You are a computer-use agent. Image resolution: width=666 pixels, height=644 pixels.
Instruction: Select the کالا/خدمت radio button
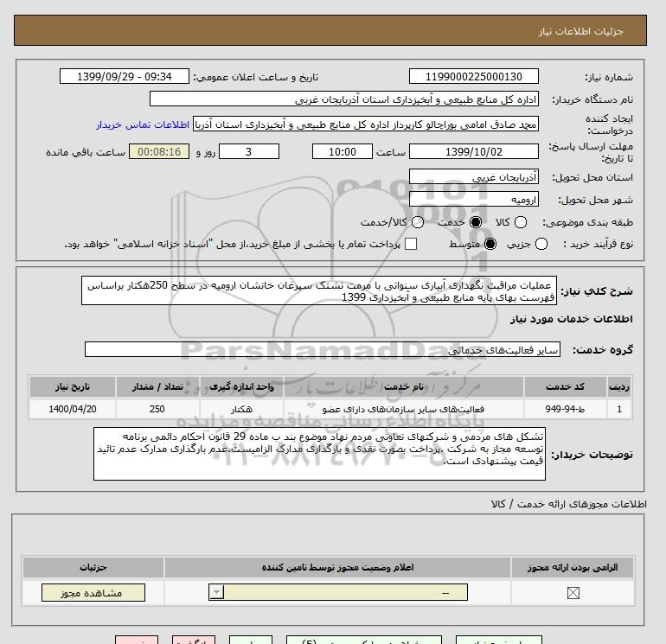click(418, 222)
